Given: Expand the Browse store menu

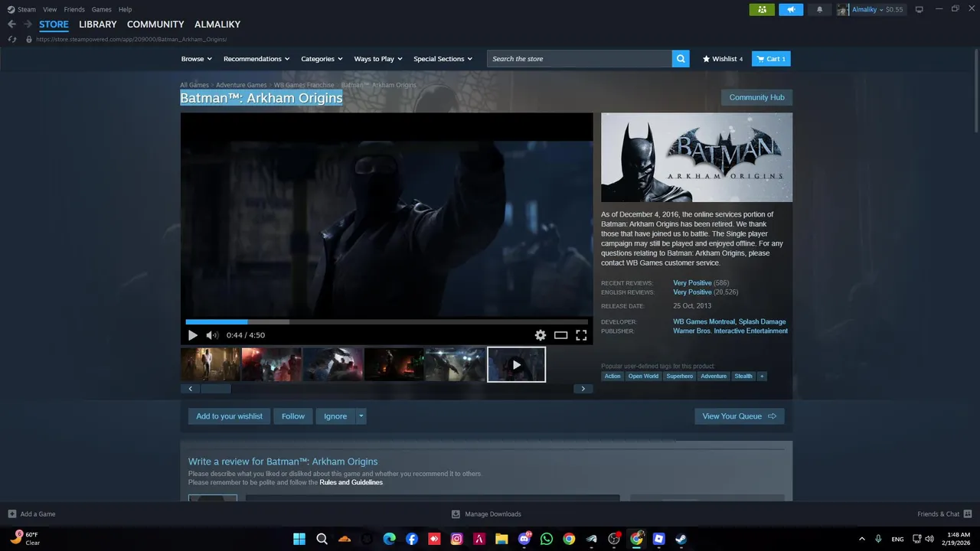Looking at the screenshot, I should click(197, 59).
